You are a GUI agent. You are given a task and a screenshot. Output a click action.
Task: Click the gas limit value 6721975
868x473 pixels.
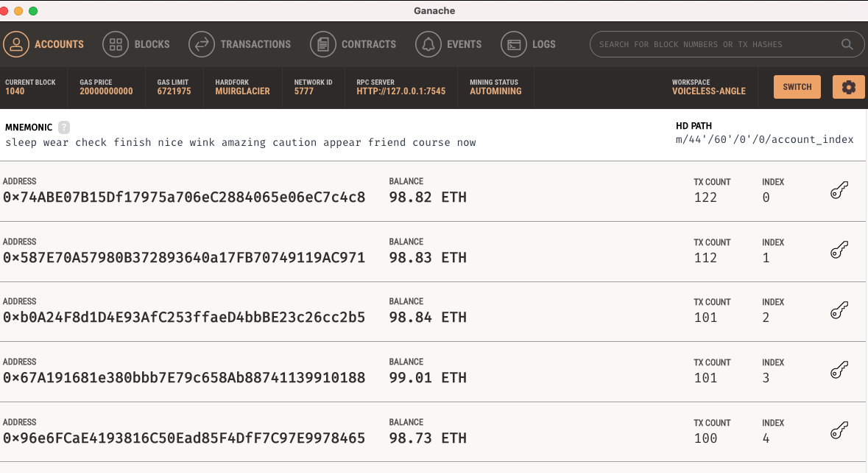click(x=174, y=91)
